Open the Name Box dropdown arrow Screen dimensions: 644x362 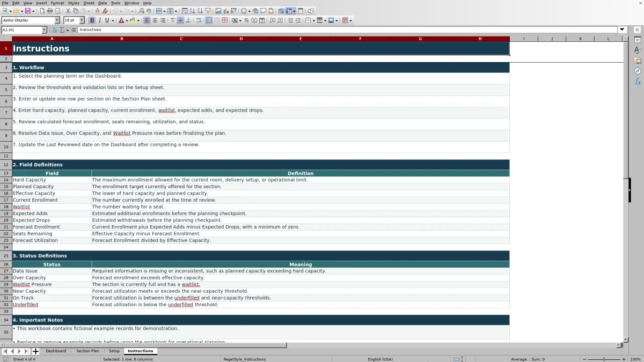[x=45, y=30]
